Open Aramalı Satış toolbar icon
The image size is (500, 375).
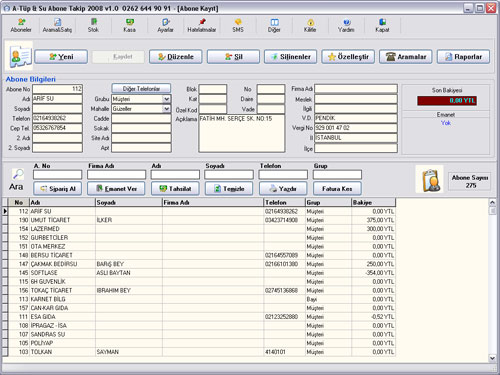[x=57, y=25]
